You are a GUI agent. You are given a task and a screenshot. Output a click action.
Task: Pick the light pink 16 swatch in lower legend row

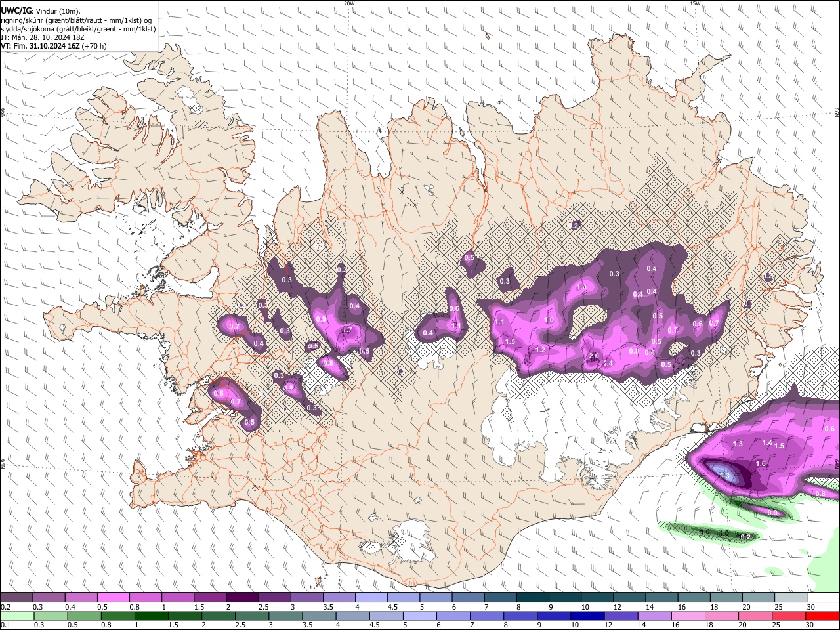(688, 616)
